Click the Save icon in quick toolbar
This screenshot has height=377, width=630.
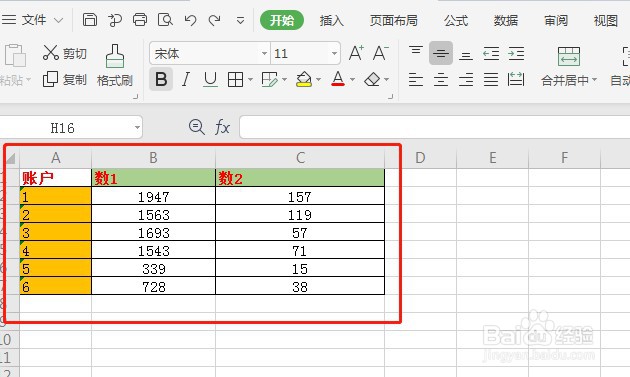pos(90,19)
